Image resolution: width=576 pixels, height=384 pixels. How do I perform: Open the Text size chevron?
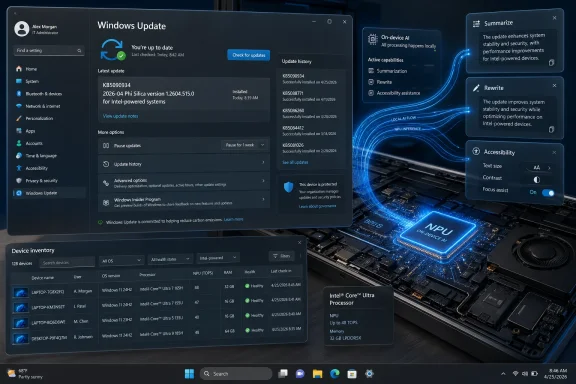coord(549,168)
